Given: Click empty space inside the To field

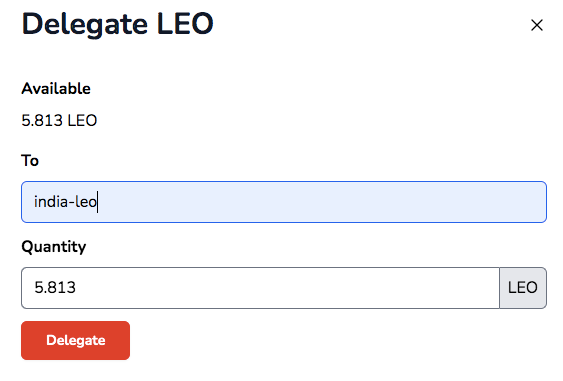Looking at the screenshot, I should point(323,202).
